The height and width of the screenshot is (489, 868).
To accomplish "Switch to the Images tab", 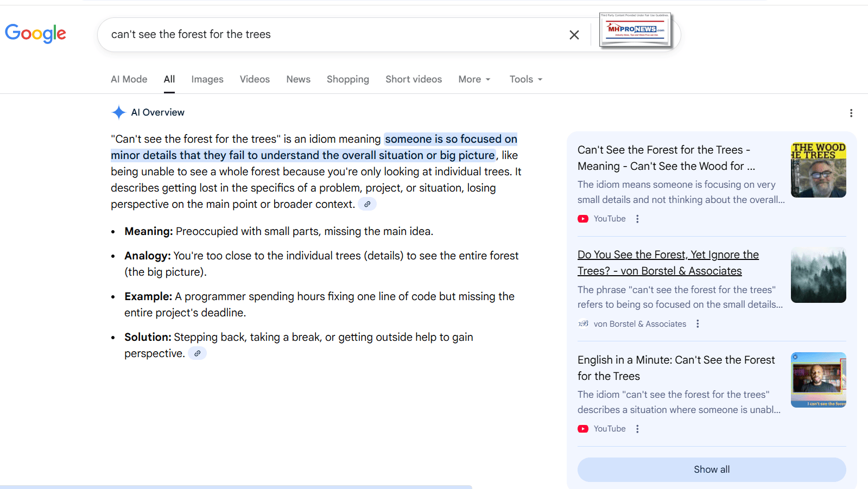I will click(207, 79).
